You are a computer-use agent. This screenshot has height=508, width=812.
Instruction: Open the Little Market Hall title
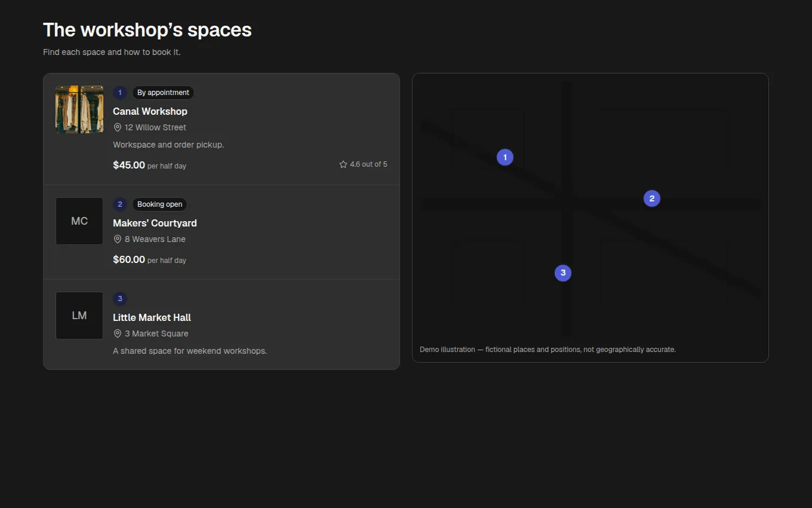click(152, 317)
